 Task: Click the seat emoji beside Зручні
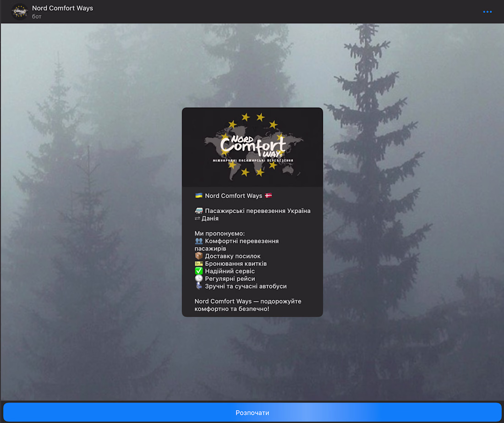pyautogui.click(x=199, y=286)
